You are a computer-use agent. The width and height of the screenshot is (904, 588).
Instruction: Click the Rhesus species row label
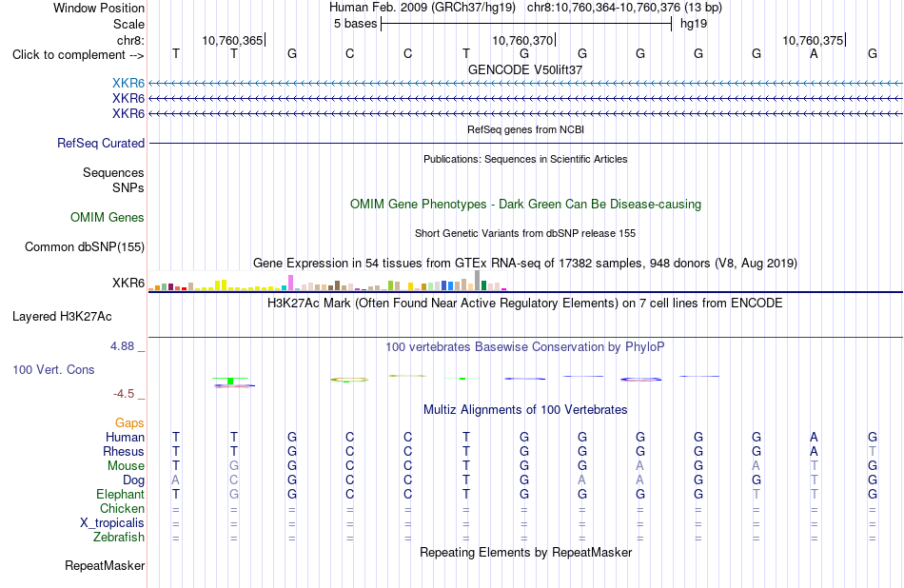tap(124, 451)
